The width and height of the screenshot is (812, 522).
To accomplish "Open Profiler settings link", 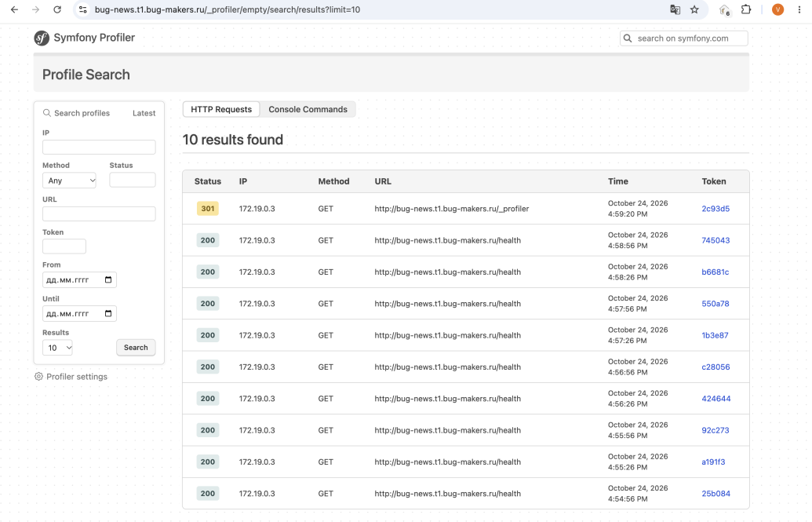I will point(77,376).
